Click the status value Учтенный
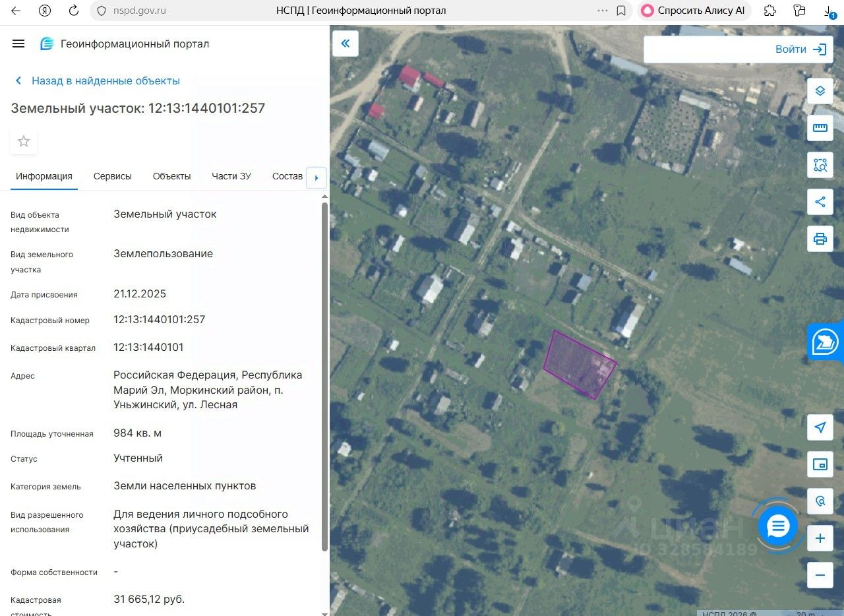Screen dimensions: 844x616 coord(138,458)
